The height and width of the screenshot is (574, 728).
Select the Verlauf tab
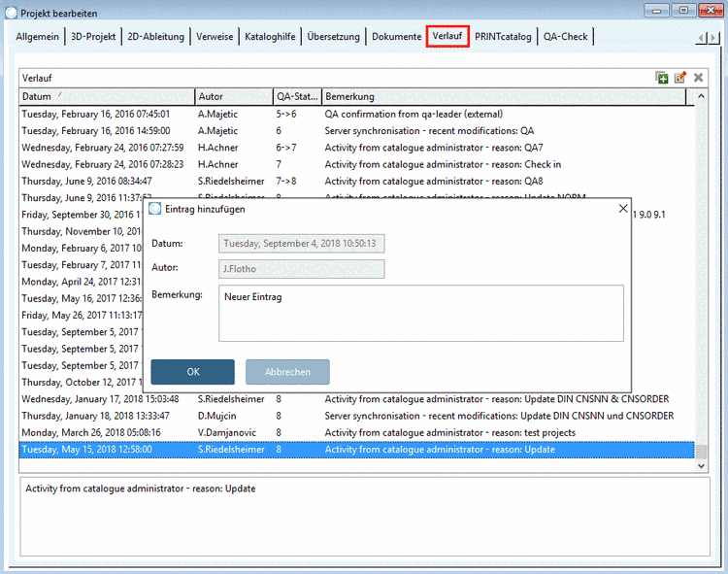click(447, 36)
